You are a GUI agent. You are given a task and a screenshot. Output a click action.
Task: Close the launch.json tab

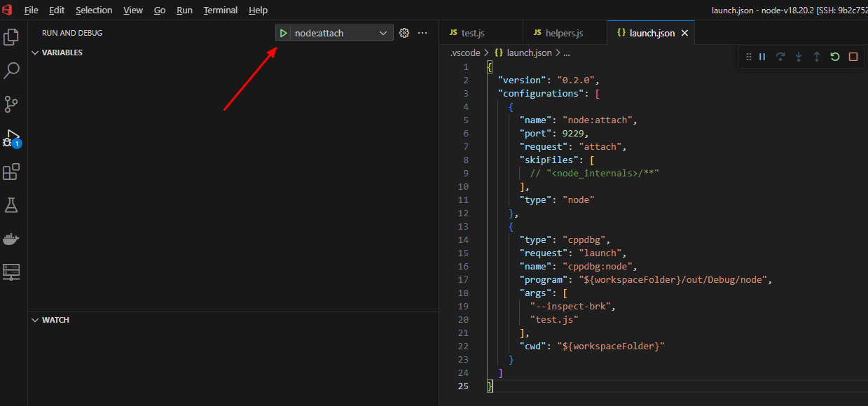(x=684, y=33)
